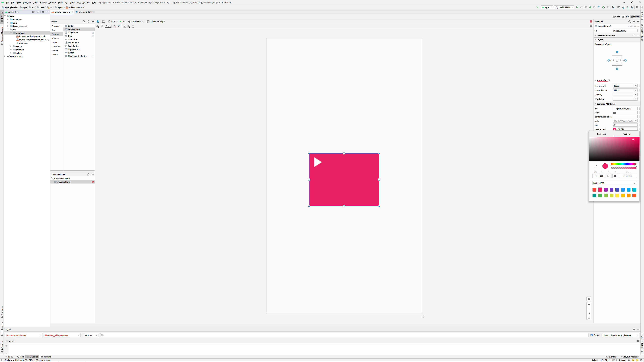Open the Refactor menu

[52, 3]
